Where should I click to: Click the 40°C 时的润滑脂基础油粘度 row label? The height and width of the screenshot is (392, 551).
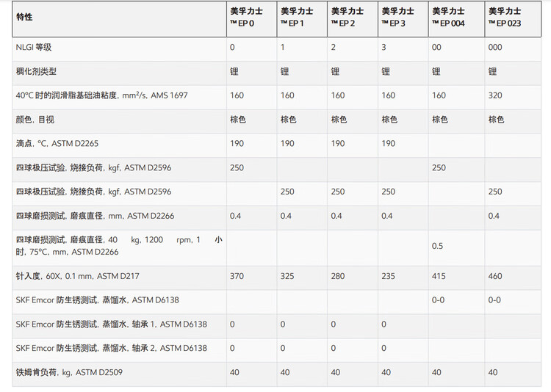tap(102, 95)
